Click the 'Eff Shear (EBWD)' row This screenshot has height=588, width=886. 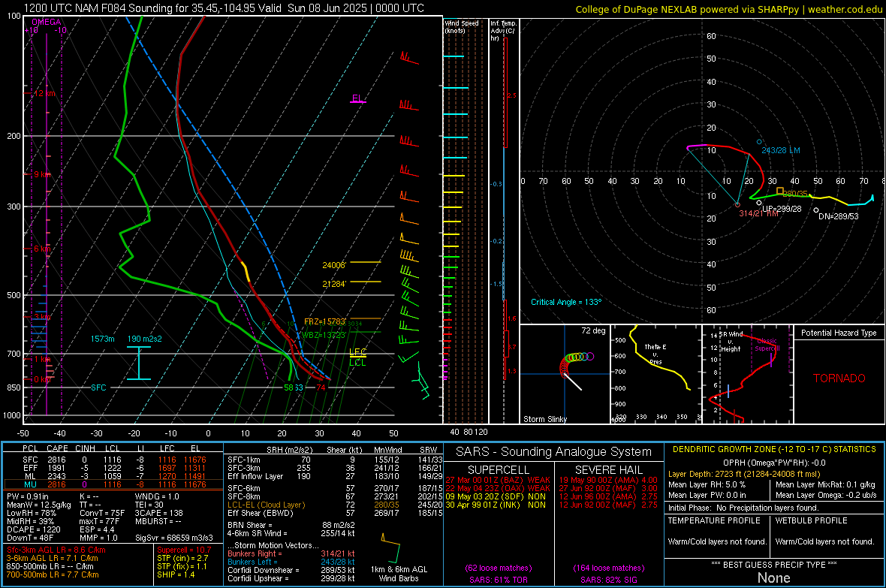point(335,513)
